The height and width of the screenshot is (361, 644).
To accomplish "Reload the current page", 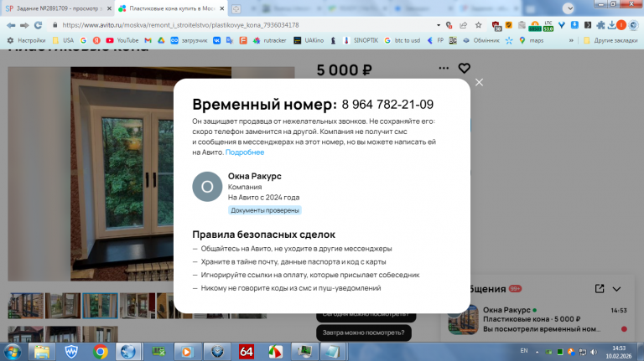I will pyautogui.click(x=39, y=25).
